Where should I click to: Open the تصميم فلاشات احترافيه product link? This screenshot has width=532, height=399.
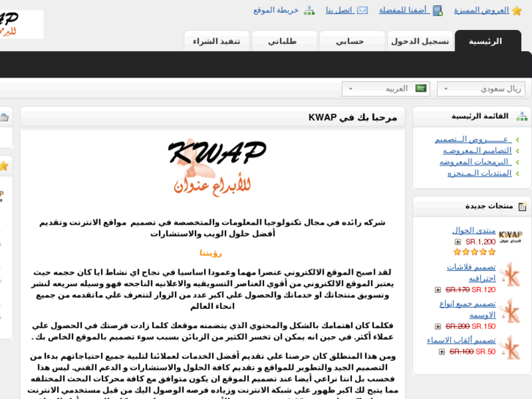(471, 272)
